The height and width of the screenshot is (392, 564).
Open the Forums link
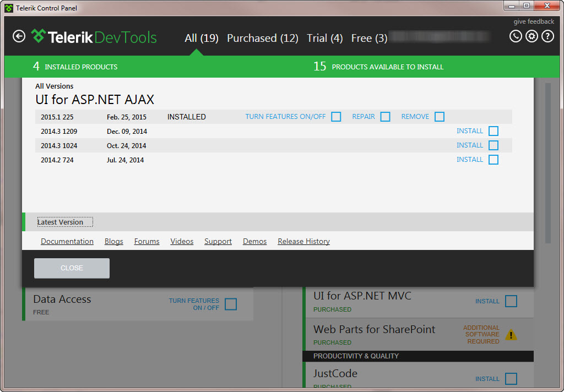point(147,241)
